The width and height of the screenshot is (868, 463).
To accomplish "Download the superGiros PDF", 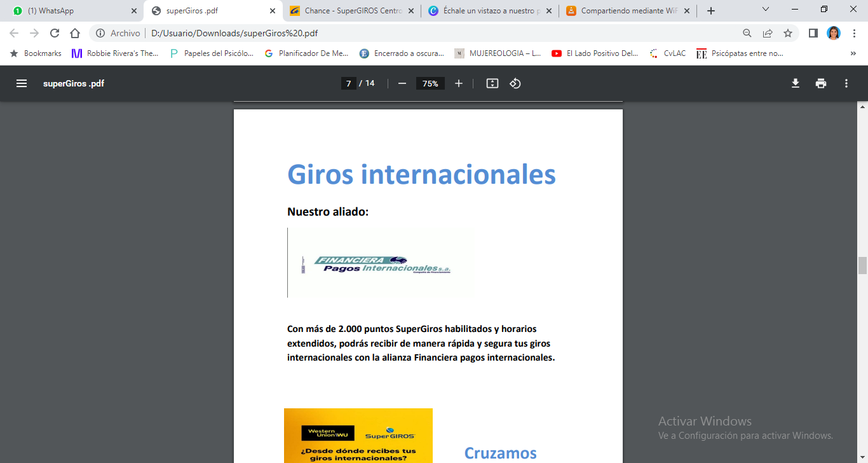I will [x=795, y=83].
